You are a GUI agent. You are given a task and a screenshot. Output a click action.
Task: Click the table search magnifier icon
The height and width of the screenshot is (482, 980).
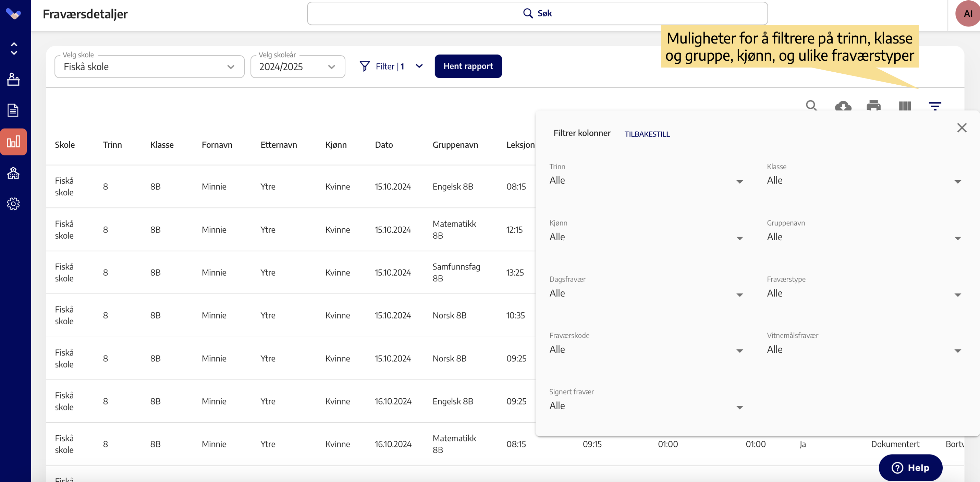click(x=811, y=105)
